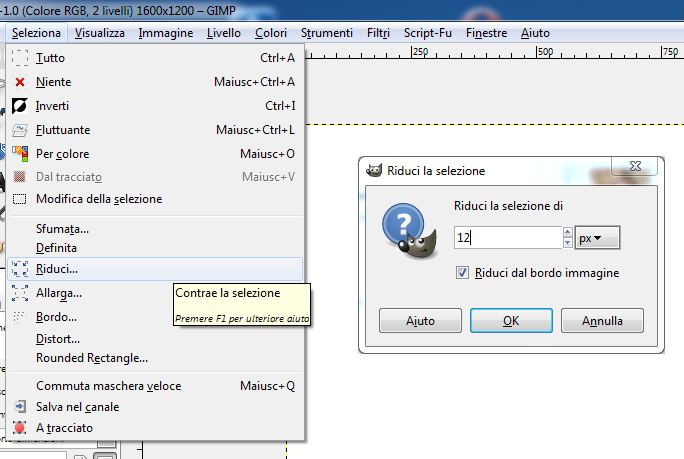Increase shrink value with up stepper arrow

568,232
